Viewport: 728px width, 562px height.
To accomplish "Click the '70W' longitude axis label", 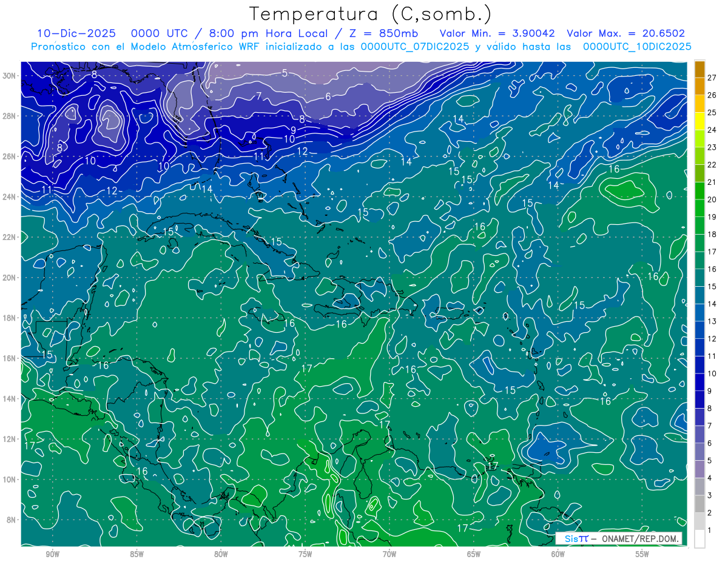I will (x=389, y=554).
